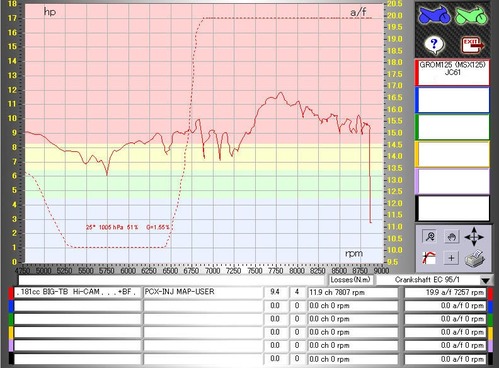Click the red EXIT icon

pyautogui.click(x=473, y=45)
